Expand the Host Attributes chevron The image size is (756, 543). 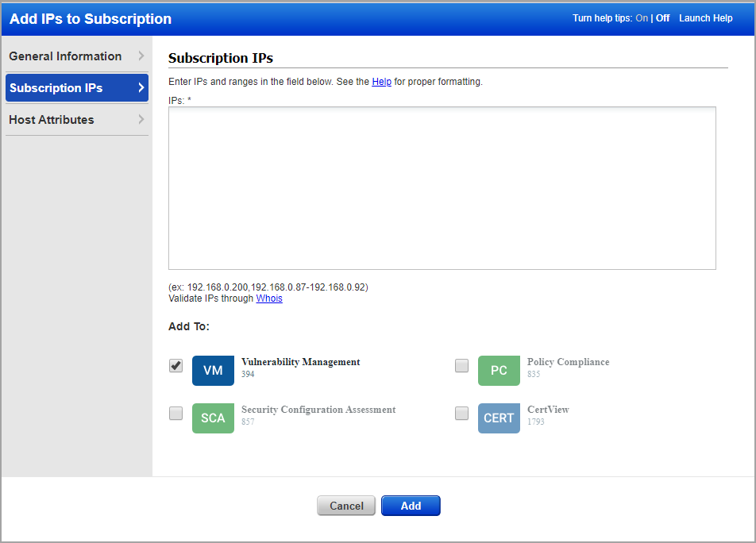click(141, 119)
